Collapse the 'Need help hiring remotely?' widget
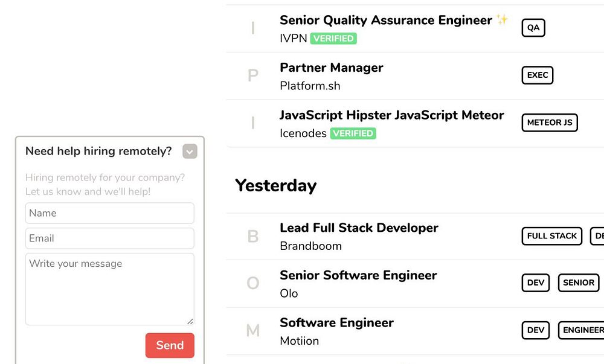This screenshot has height=364, width=604. [190, 152]
